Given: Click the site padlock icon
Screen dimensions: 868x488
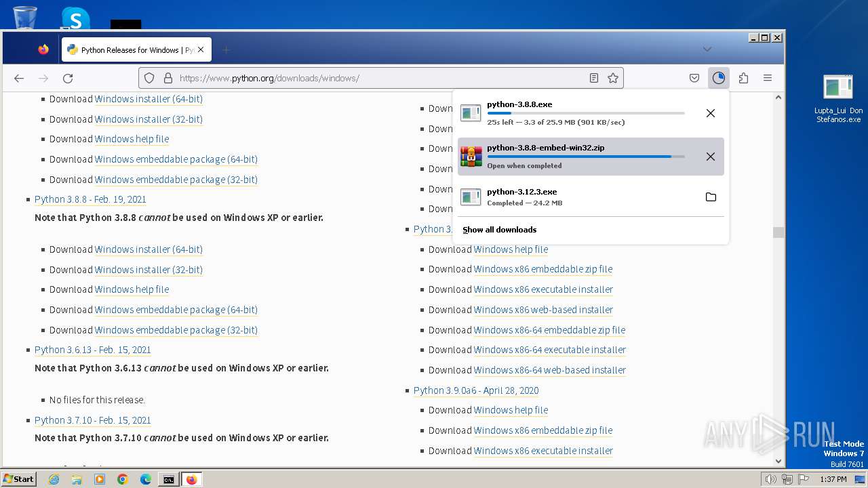Looking at the screenshot, I should tap(167, 78).
